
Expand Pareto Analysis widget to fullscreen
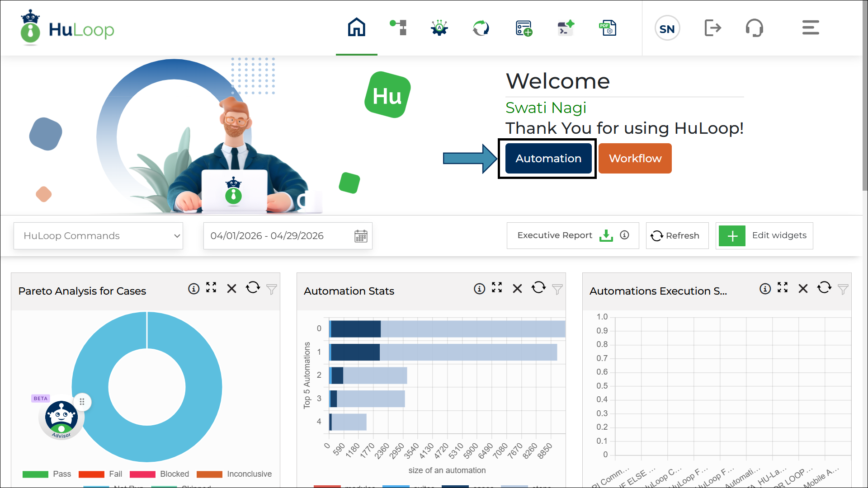point(211,287)
